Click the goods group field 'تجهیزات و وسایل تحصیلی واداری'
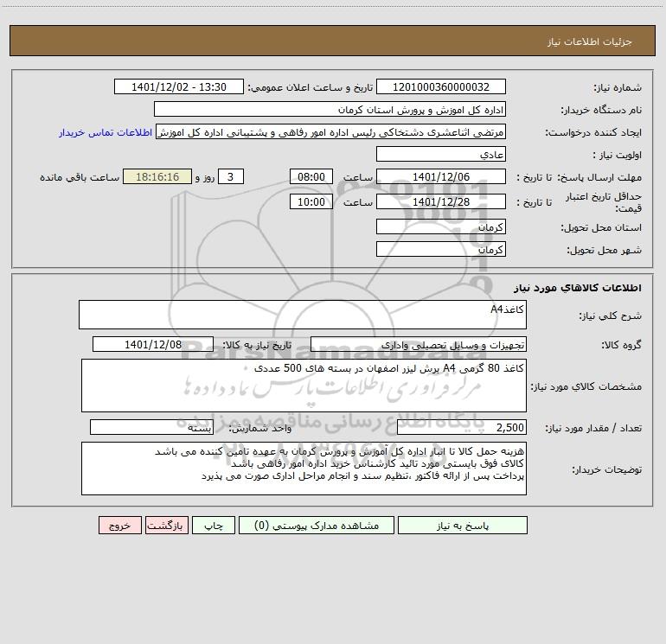Image resolution: width=666 pixels, height=644 pixels. pyautogui.click(x=419, y=344)
